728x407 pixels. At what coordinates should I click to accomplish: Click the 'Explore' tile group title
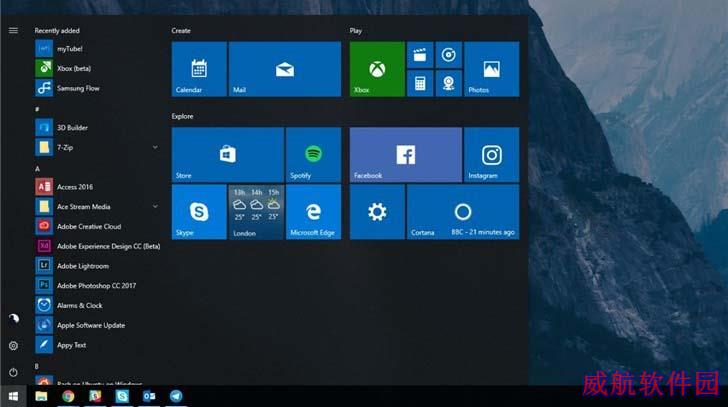182,116
